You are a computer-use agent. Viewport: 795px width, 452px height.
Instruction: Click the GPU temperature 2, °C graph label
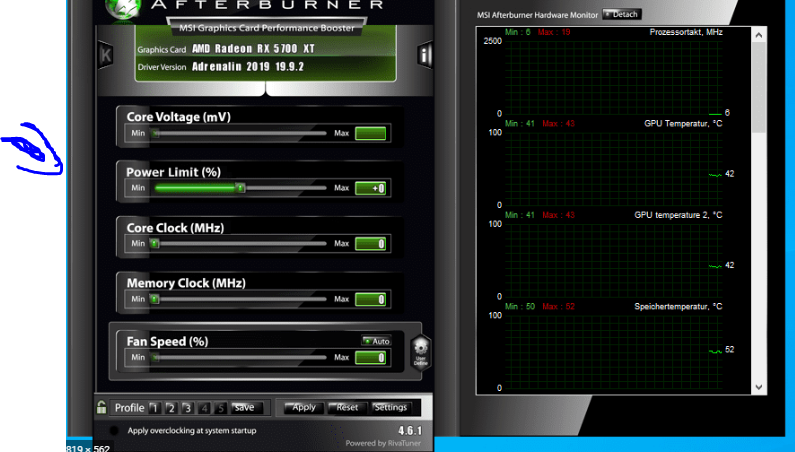pos(678,215)
